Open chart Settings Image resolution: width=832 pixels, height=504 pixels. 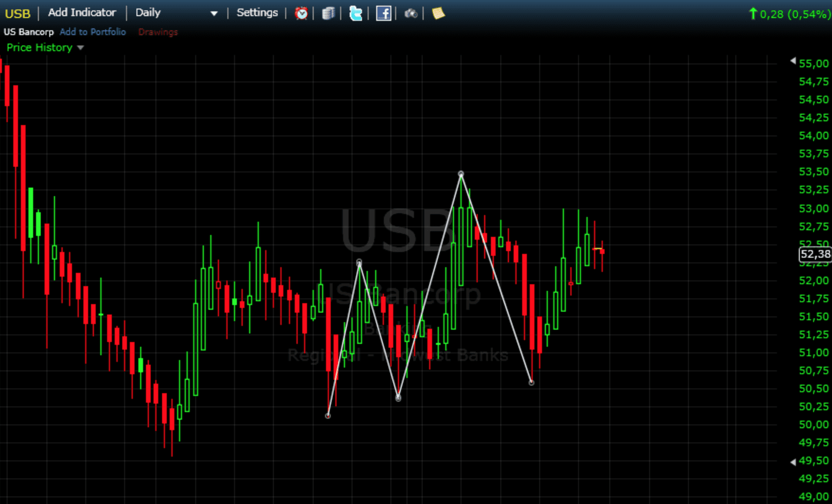(257, 13)
